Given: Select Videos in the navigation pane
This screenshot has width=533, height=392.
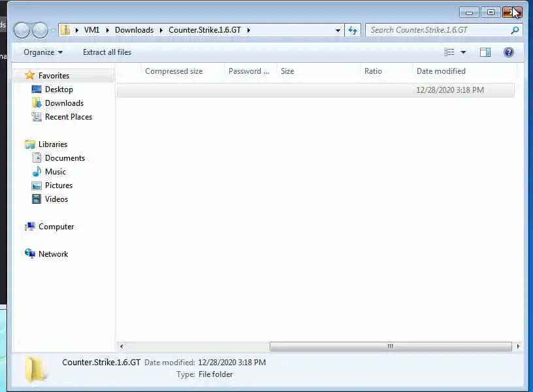Looking at the screenshot, I should [x=56, y=199].
